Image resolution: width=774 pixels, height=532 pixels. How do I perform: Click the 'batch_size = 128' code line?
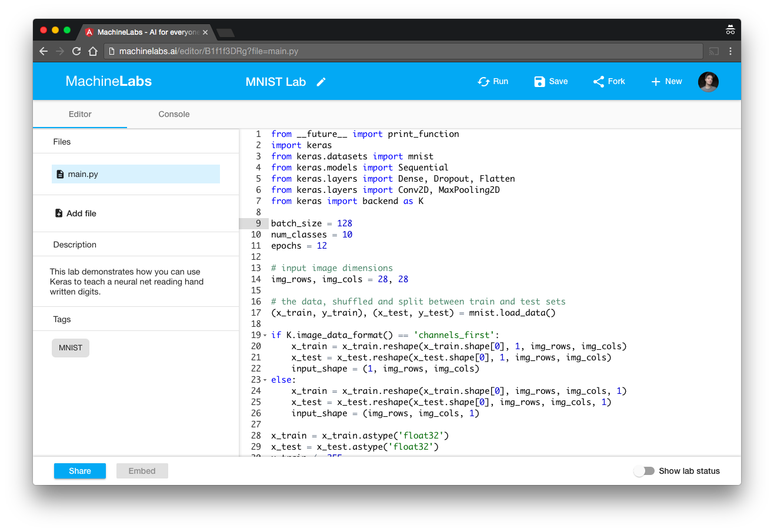312,223
